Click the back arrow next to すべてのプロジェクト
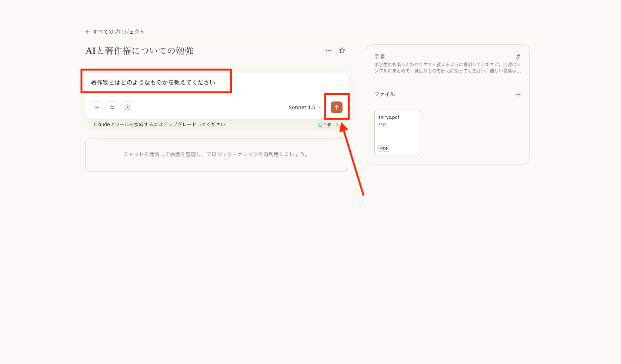This screenshot has height=364, width=621. (87, 31)
